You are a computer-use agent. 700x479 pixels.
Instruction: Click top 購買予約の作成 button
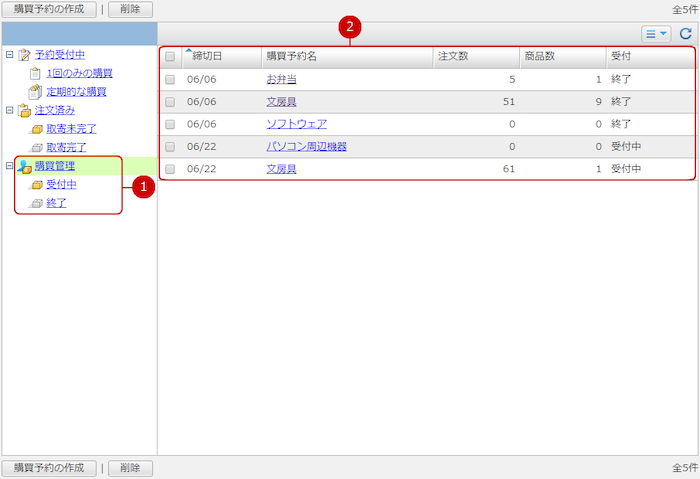pyautogui.click(x=49, y=9)
